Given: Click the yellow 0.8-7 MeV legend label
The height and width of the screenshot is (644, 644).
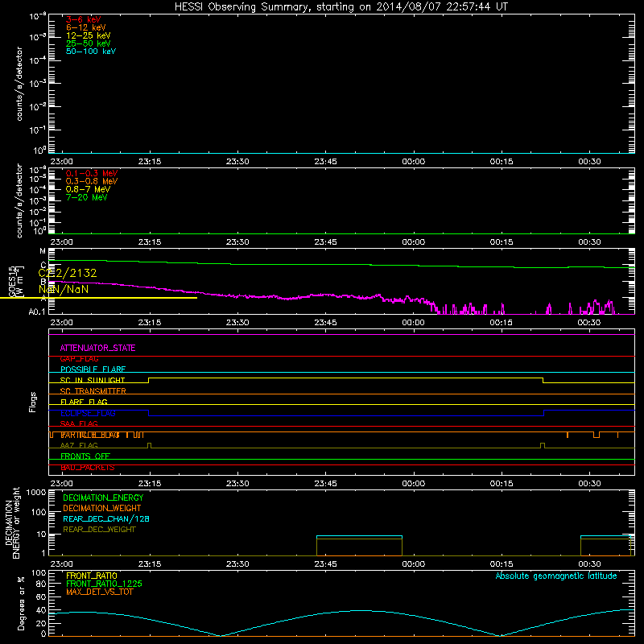Looking at the screenshot, I should click(88, 189).
